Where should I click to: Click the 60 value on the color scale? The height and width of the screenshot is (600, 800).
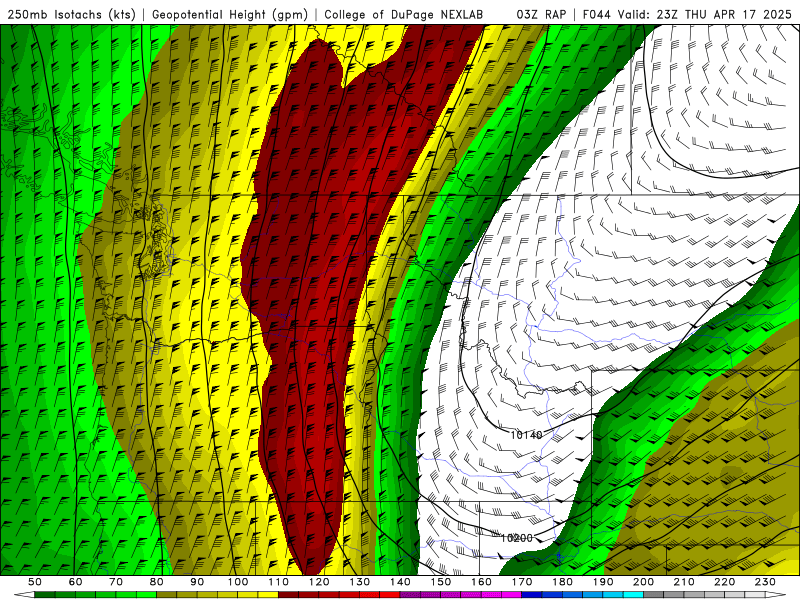point(76,582)
